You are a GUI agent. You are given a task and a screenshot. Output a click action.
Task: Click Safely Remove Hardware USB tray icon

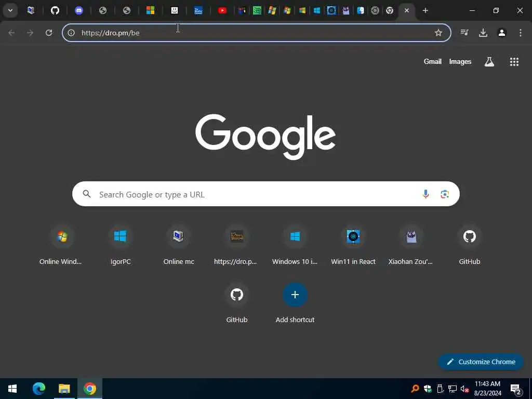(440, 389)
